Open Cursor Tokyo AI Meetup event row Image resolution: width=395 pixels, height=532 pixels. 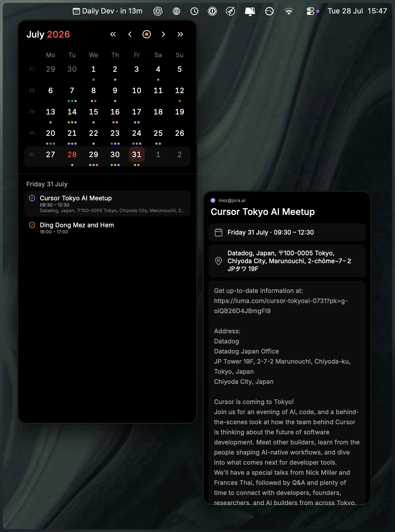[107, 204]
